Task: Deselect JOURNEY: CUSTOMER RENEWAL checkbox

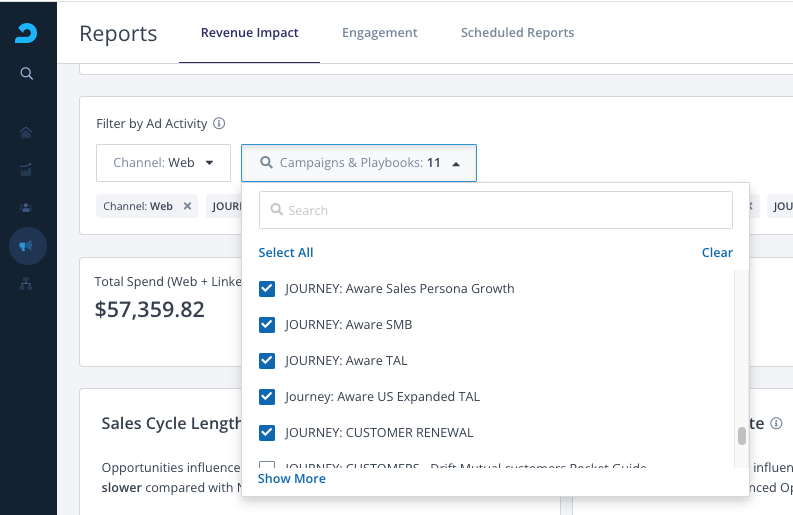Action: point(267,433)
